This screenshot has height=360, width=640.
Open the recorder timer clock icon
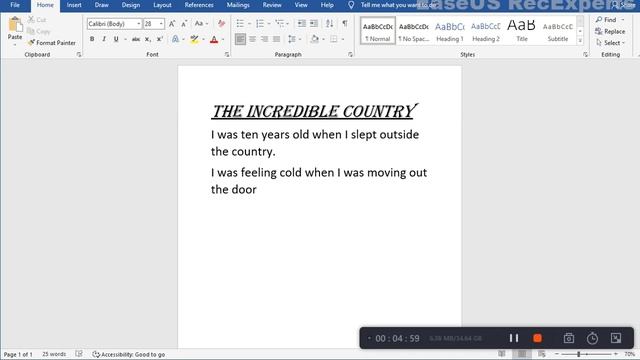[x=592, y=338]
